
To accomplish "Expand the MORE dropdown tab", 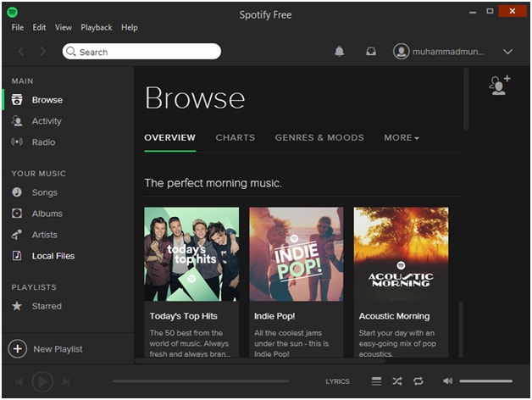I will (x=402, y=137).
